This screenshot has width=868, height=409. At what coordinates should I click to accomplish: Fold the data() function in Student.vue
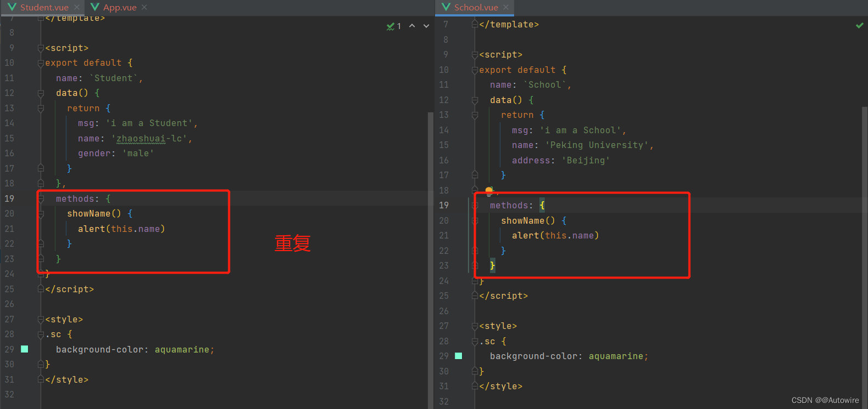41,93
